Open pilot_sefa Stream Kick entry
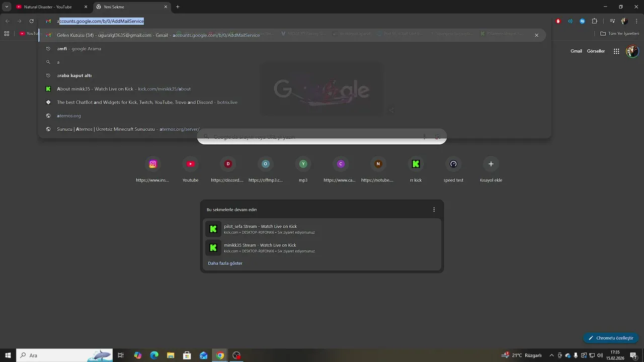Screen dimensions: 644x362 click(322, 229)
